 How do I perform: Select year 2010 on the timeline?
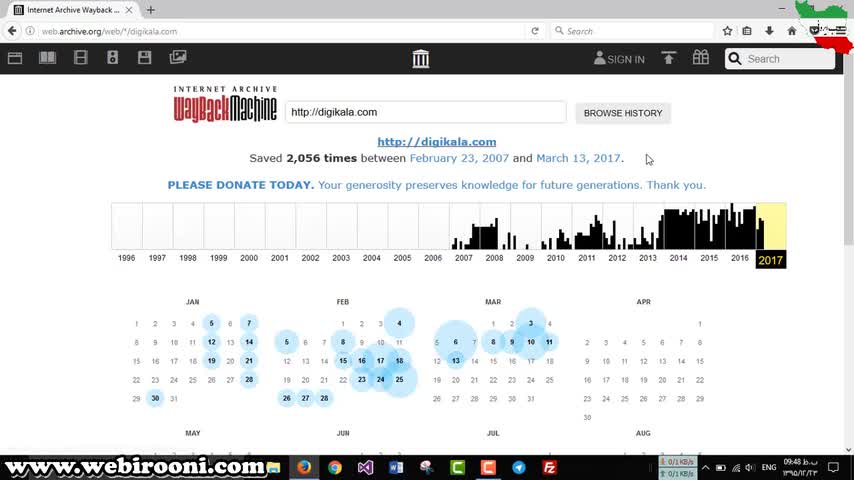pos(556,258)
